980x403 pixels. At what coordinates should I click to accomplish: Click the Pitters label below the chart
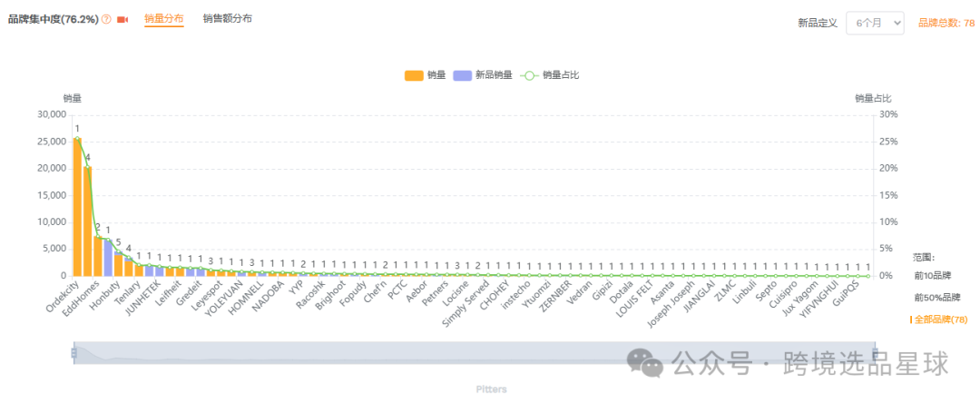coord(491,389)
